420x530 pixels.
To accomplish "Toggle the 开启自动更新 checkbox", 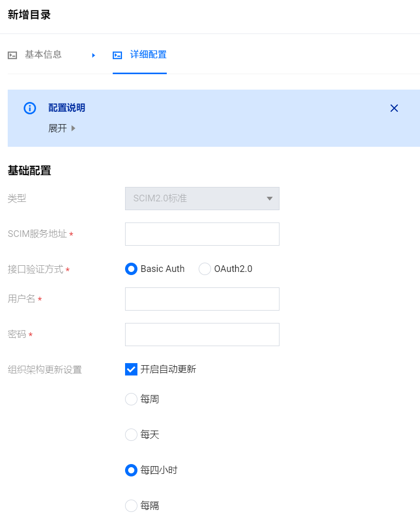I will point(131,369).
